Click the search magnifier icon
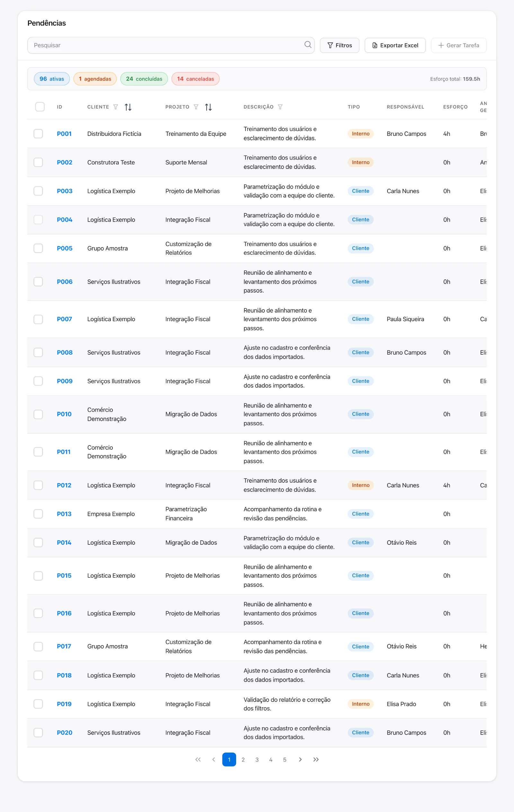The image size is (514, 812). [307, 45]
